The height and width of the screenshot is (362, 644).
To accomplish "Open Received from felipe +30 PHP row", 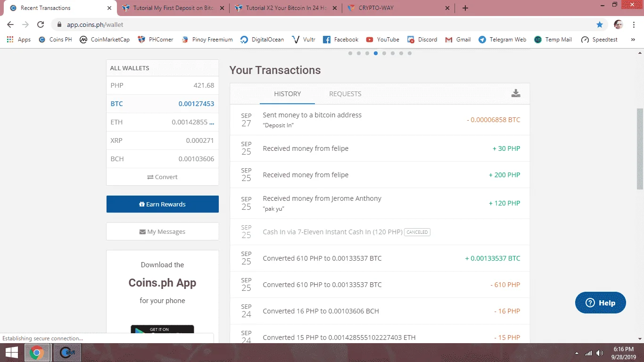I will pos(380,148).
